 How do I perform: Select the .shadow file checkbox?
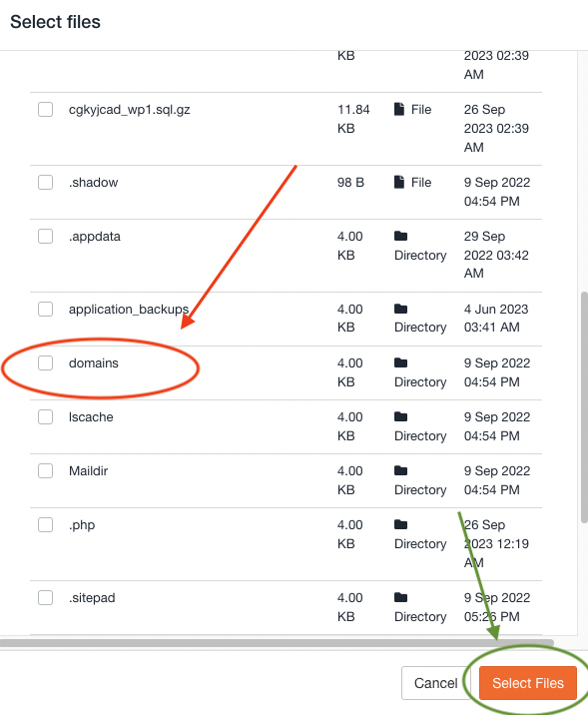point(45,182)
